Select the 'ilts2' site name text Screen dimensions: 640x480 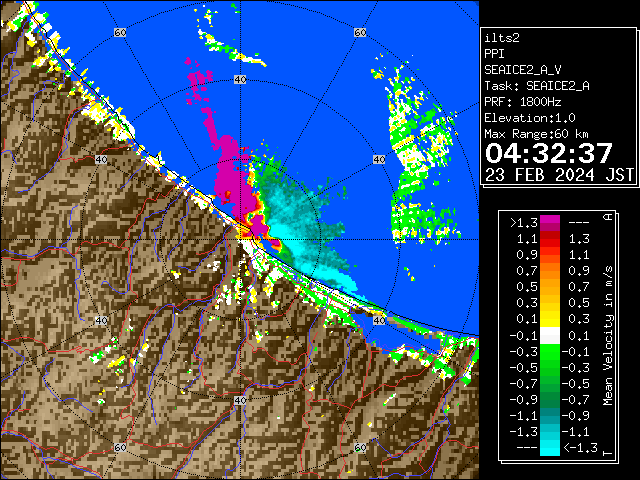[x=502, y=38]
